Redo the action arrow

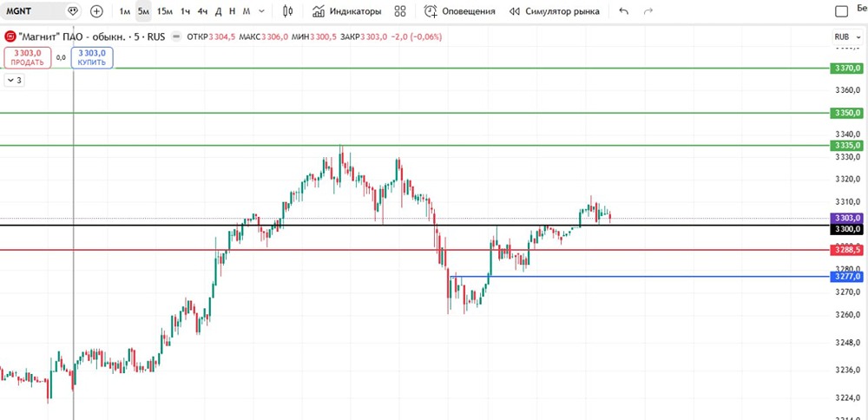coord(649,11)
